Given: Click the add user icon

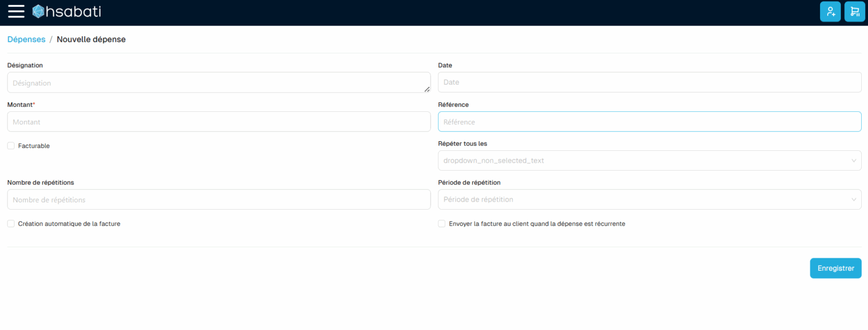Looking at the screenshot, I should (830, 12).
